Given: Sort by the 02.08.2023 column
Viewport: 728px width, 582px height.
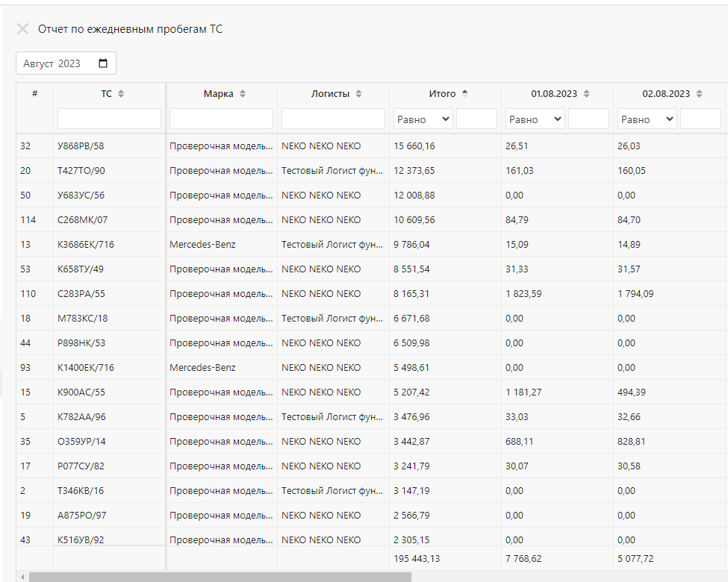Looking at the screenshot, I should (x=699, y=94).
